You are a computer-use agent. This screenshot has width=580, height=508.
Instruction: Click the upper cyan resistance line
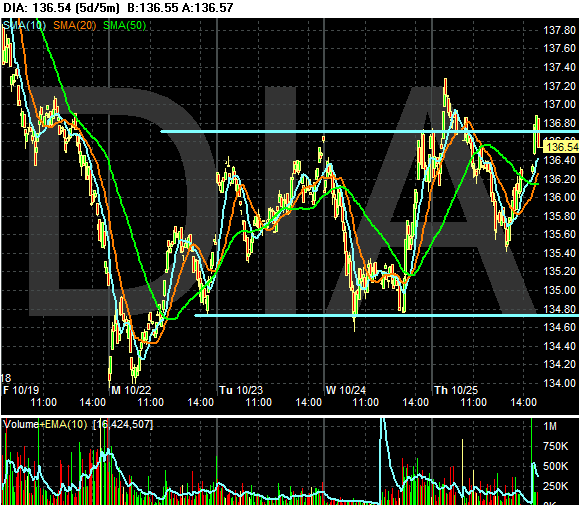coord(370,132)
